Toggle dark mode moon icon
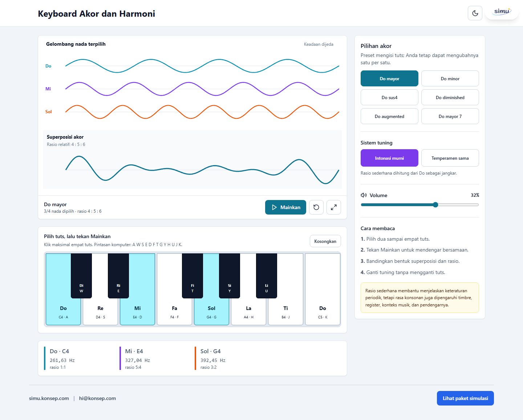The height and width of the screenshot is (420, 523). 475,13
